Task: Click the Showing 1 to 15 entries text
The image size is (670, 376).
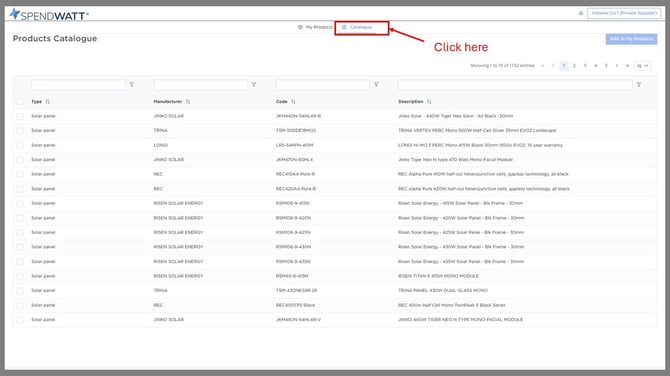Action: click(x=502, y=66)
